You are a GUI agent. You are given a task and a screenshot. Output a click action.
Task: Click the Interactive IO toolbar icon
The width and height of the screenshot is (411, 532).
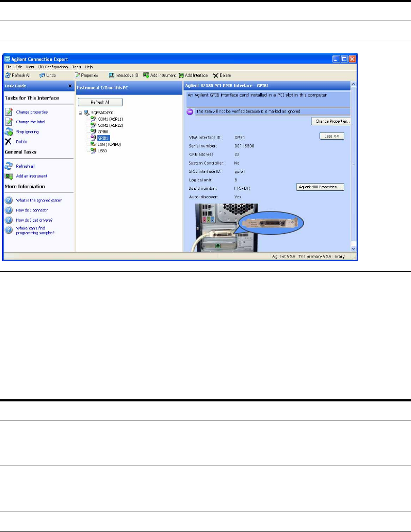[x=111, y=75]
